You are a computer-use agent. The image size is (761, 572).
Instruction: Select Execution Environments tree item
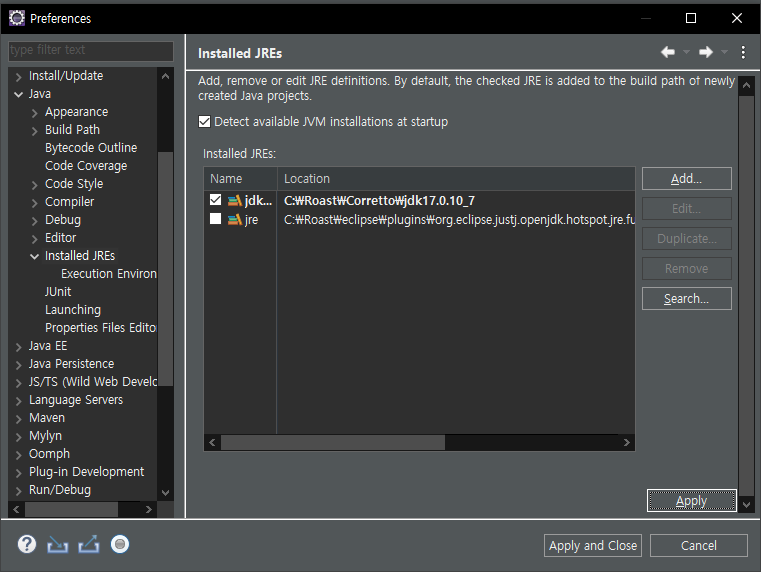pyautogui.click(x=109, y=274)
